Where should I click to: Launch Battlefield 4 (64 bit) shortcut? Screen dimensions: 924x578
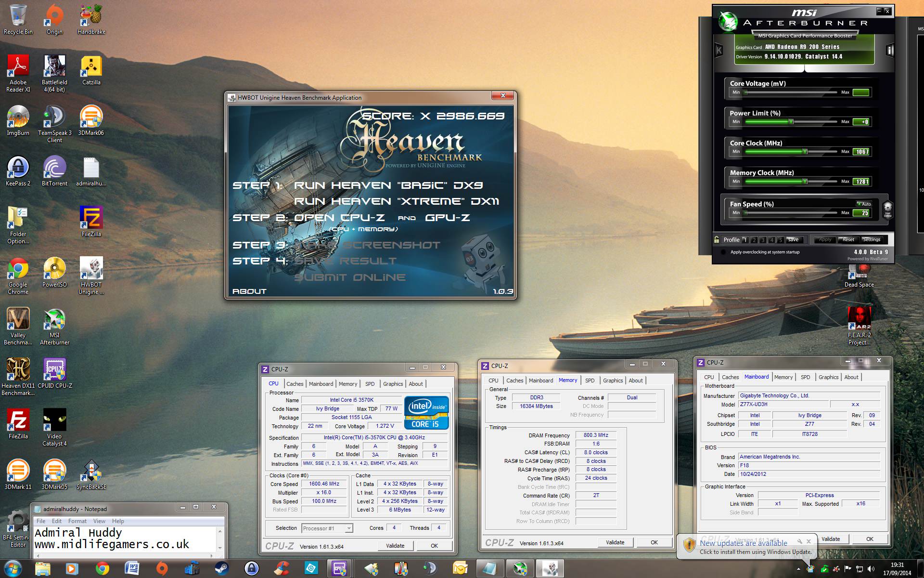tap(54, 73)
